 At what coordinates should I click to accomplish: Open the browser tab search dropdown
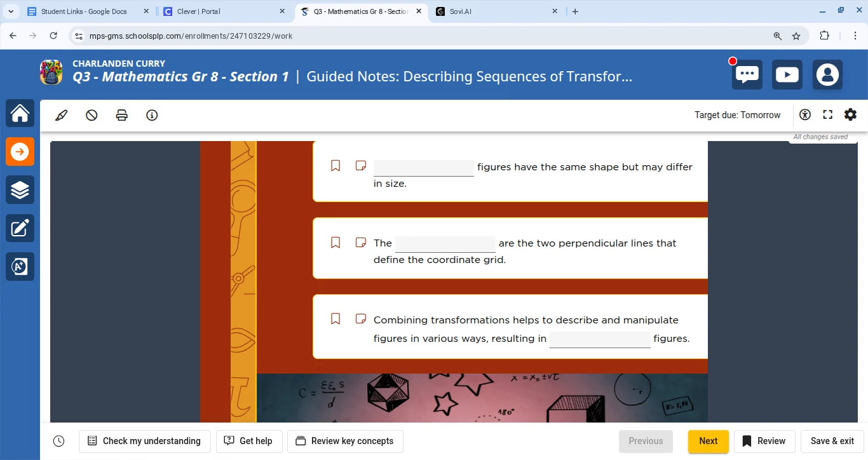[11, 11]
